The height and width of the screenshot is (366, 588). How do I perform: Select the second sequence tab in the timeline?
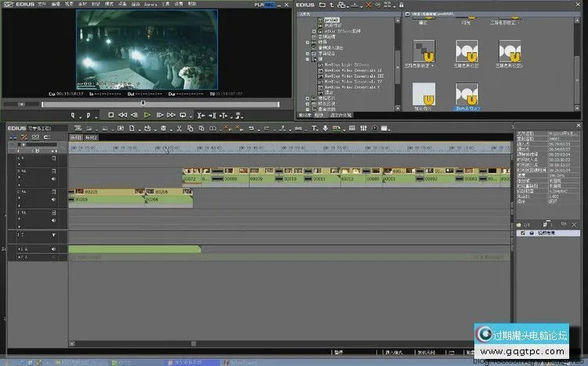click(x=93, y=137)
